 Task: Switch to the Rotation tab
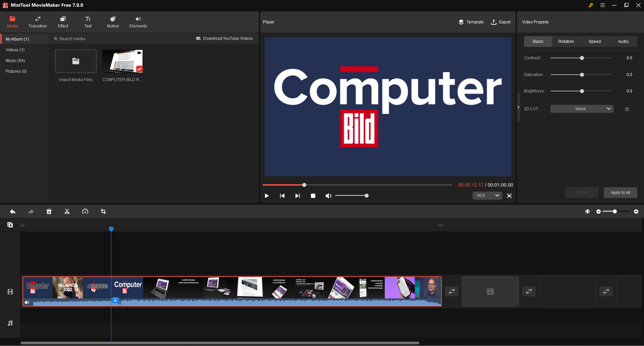(x=566, y=41)
